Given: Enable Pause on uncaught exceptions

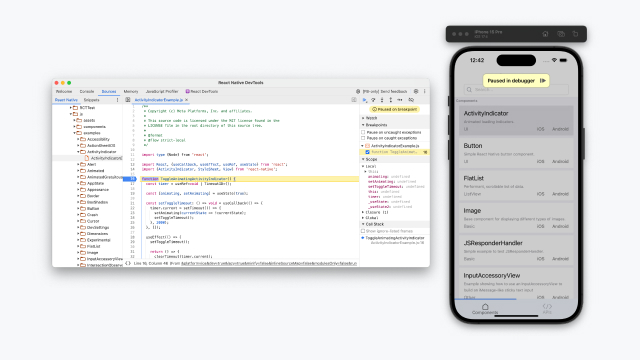Looking at the screenshot, I should (x=363, y=132).
